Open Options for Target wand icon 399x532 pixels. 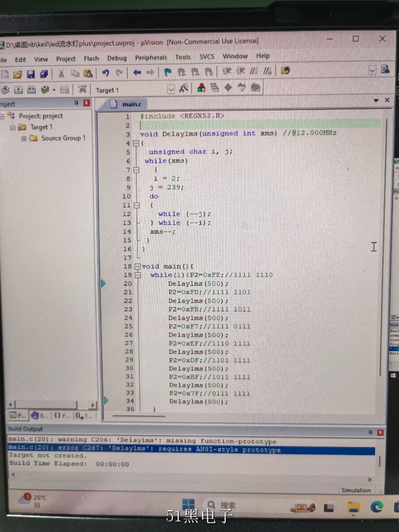click(184, 88)
